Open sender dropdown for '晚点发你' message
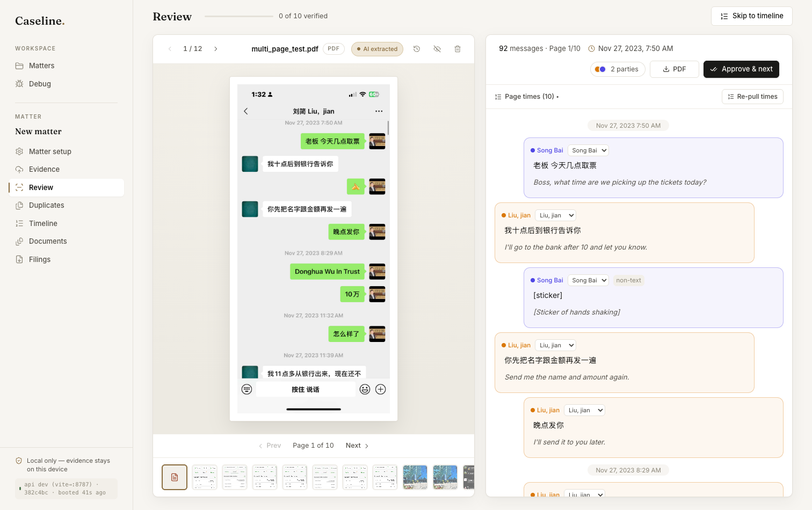 click(584, 410)
